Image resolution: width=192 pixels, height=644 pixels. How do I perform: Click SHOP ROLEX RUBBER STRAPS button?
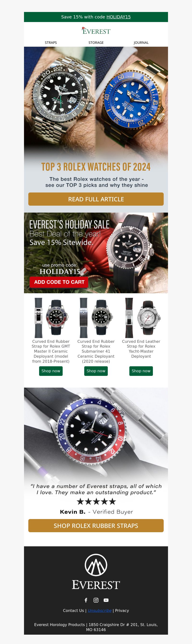pos(96,525)
